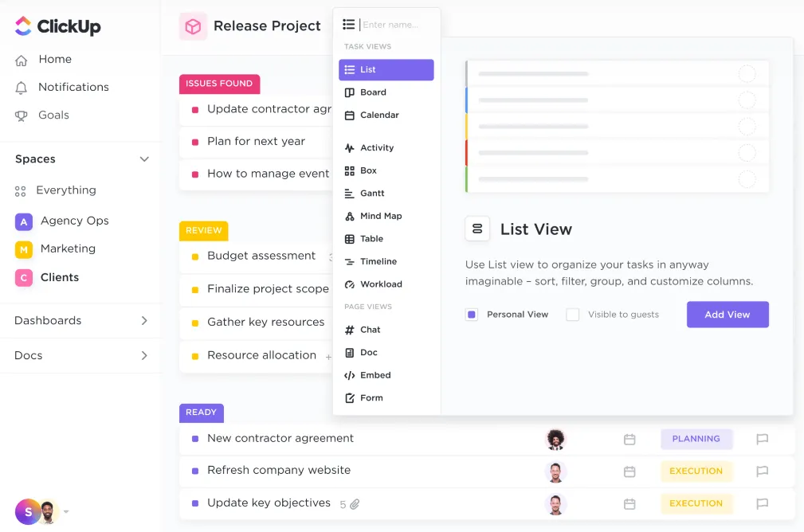804x532 pixels.
Task: Choose the Form page view icon
Action: tap(350, 398)
